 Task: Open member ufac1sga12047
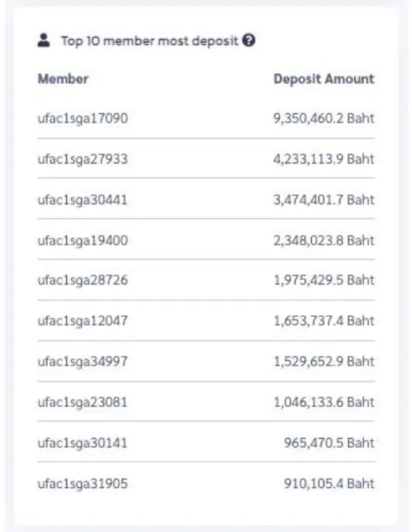coord(83,321)
